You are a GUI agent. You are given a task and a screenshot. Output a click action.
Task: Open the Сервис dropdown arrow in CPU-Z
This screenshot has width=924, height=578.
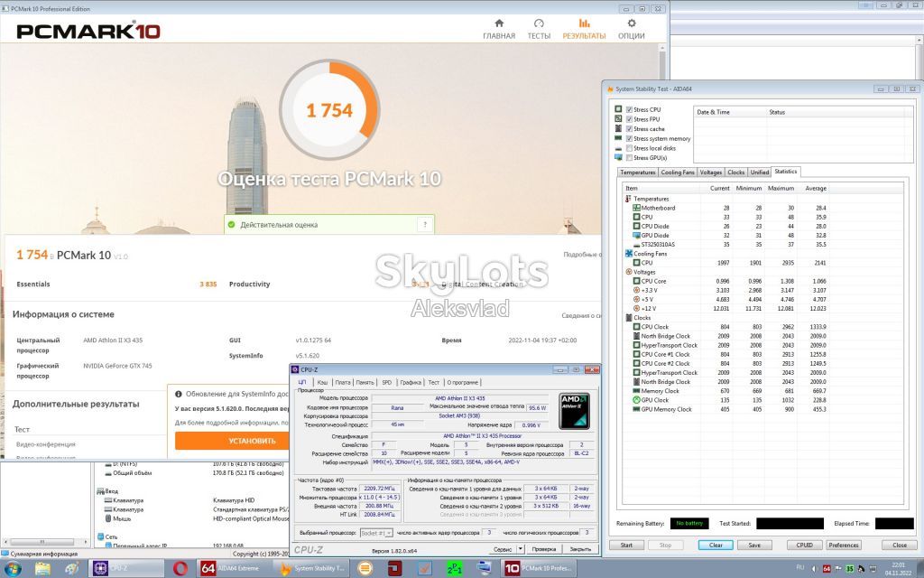[520, 548]
